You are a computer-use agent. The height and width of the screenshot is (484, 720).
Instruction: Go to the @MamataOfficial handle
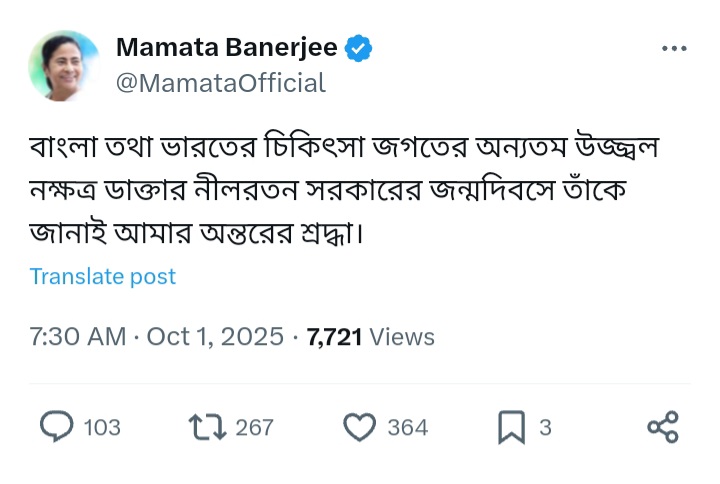point(221,83)
